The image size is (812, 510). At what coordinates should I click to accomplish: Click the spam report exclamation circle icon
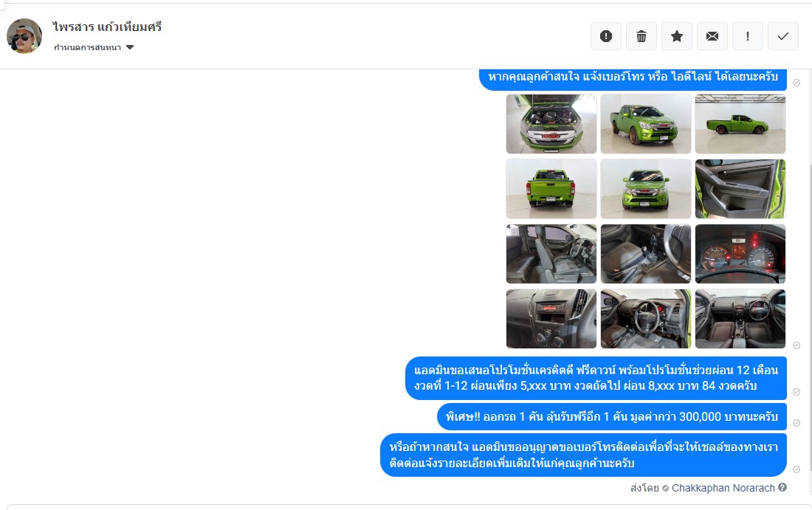click(606, 36)
